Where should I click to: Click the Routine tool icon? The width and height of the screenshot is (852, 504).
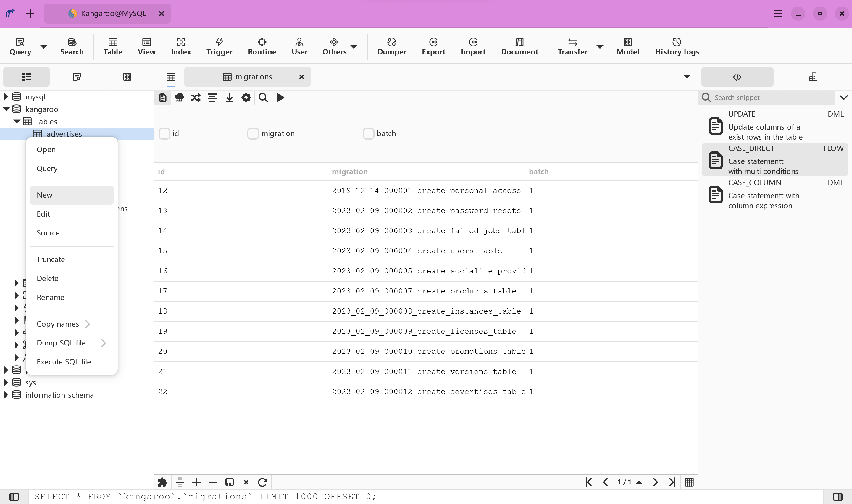click(x=262, y=46)
